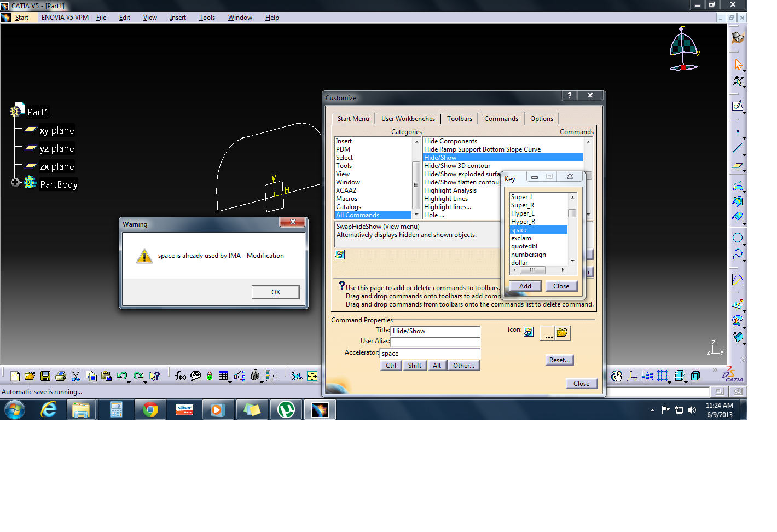This screenshot has height=532, width=777.
Task: Click the workbench icon at top right
Action: coord(738,38)
